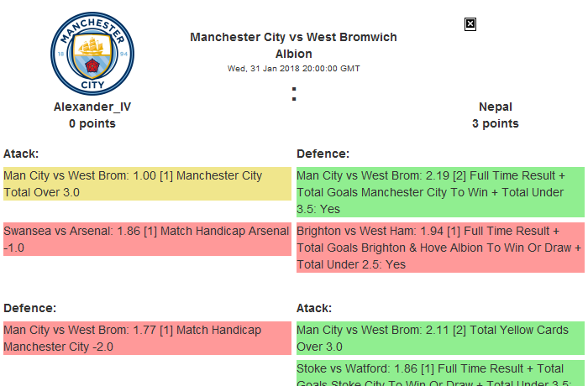Click Nepal's 3 points score
This screenshot has height=386, width=588.
click(x=495, y=123)
